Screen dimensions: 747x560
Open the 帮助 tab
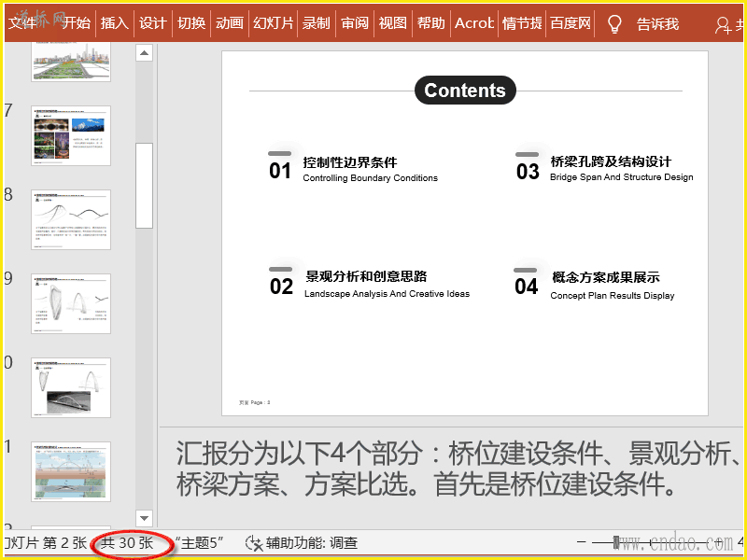point(431,22)
